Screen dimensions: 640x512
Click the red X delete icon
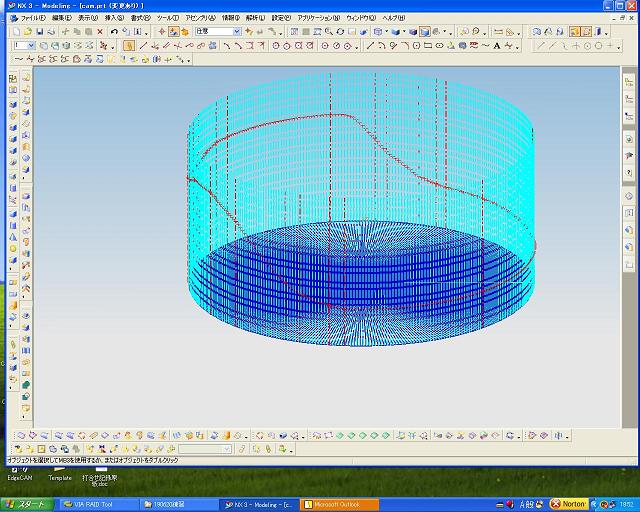[x=99, y=32]
